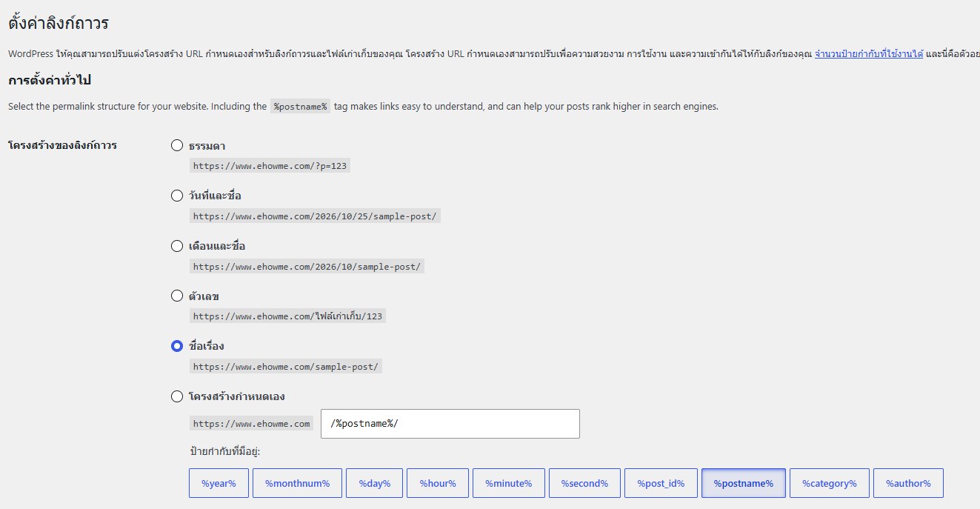Click the โครงสร้างของลิงก์ถาวร row label
Viewport: 980px width, 509px height.
tap(63, 145)
